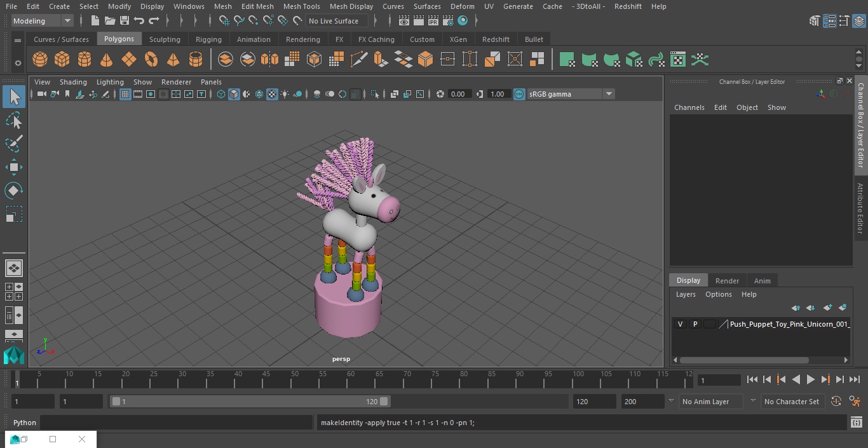Select the Paint Selection tool
The image size is (868, 448).
click(x=14, y=144)
